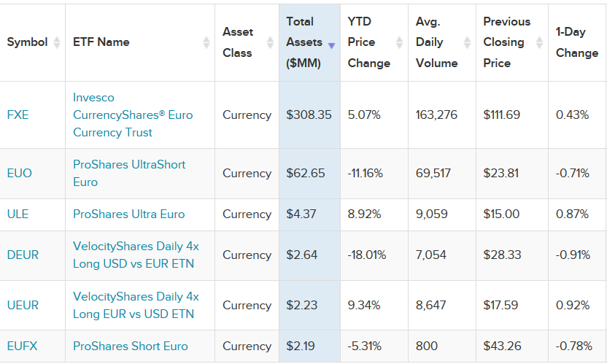Select the -11.16% YTD change value
The width and height of the screenshot is (607, 364).
(366, 173)
